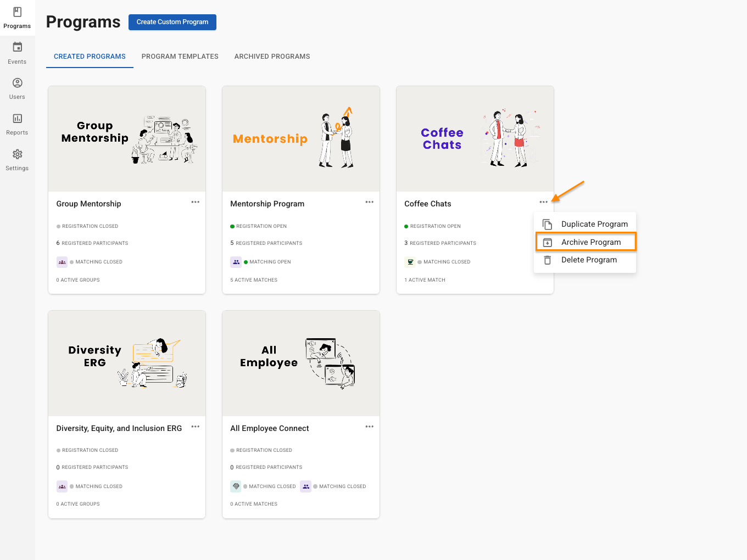747x560 pixels.
Task: Expand the Group Mentorship three-dot menu
Action: click(195, 202)
